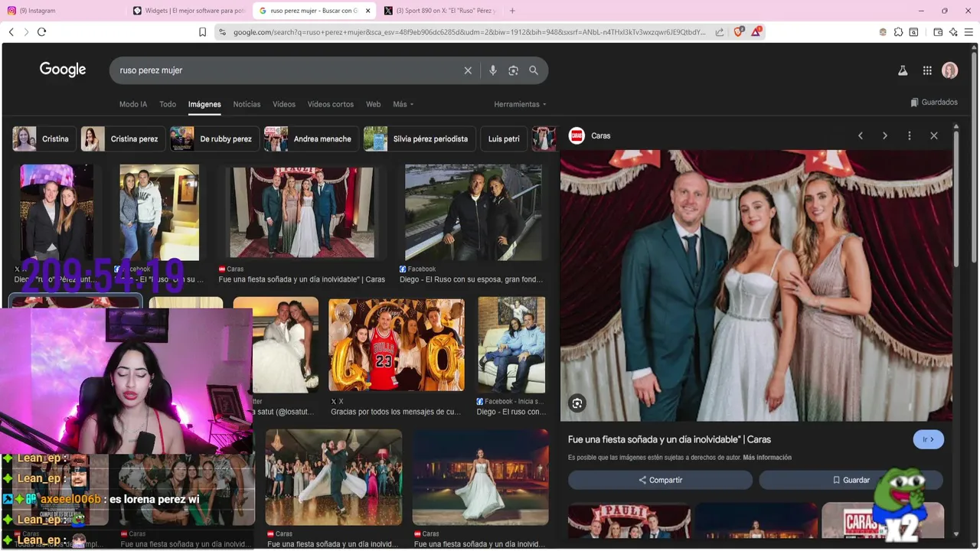Open the Noticias results tab
The image size is (980, 551).
coord(247,104)
